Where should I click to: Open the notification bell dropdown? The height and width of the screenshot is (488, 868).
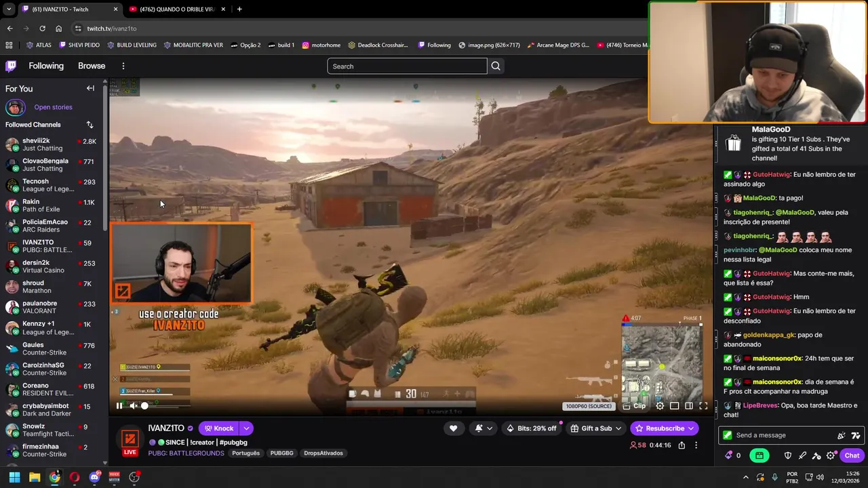(x=483, y=428)
